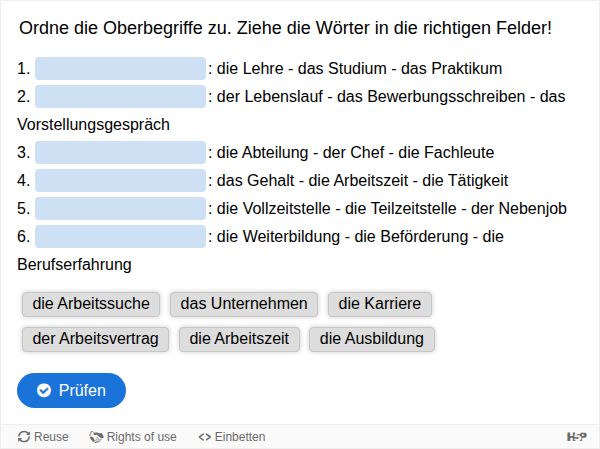Select the word chip 'das Unternehmen'

pyautogui.click(x=244, y=304)
